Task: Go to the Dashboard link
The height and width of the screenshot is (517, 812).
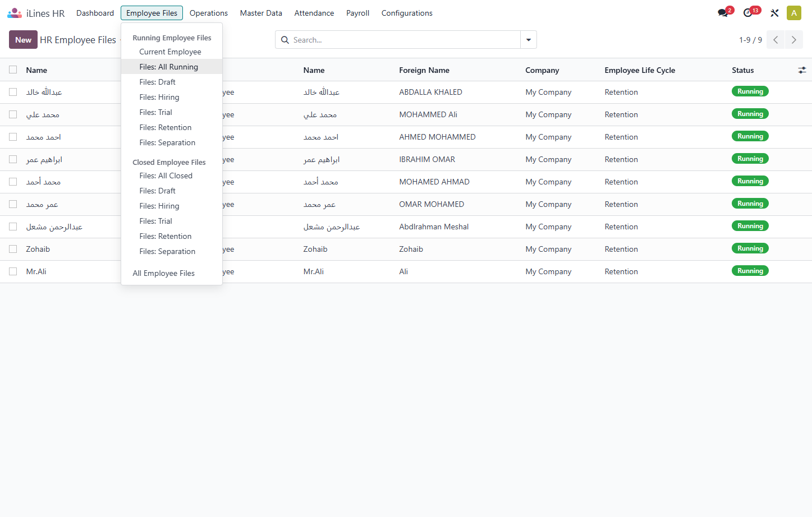Action: pyautogui.click(x=95, y=13)
